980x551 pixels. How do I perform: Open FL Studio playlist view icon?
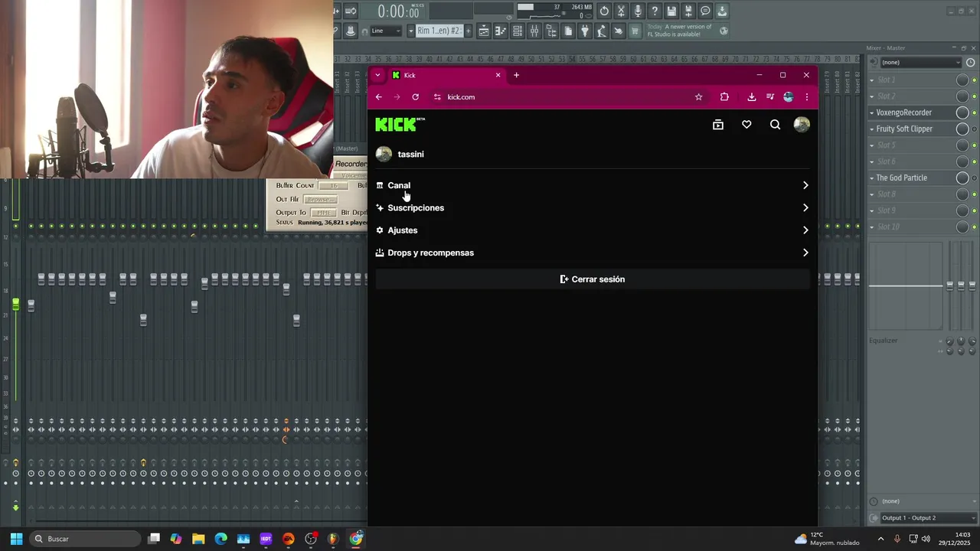[x=483, y=31]
